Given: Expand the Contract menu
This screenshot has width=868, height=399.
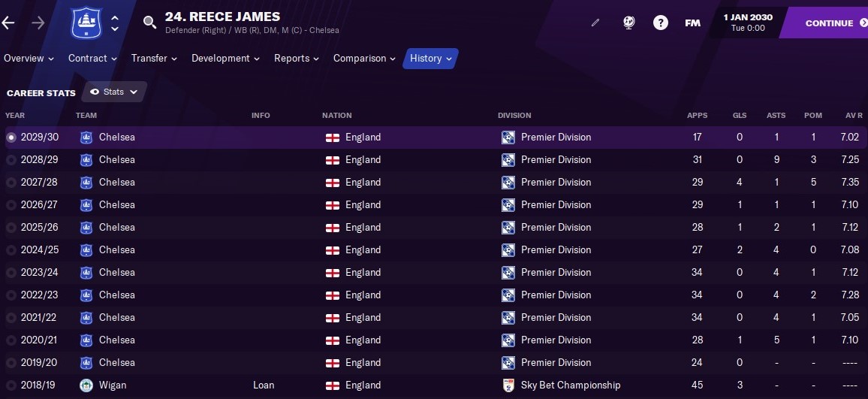Looking at the screenshot, I should [x=92, y=58].
